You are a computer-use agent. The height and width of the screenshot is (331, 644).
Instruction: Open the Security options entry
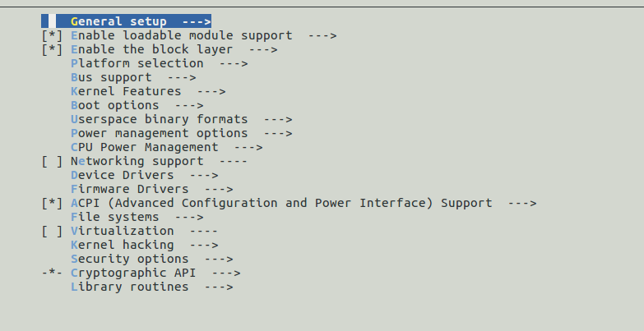[x=130, y=259]
